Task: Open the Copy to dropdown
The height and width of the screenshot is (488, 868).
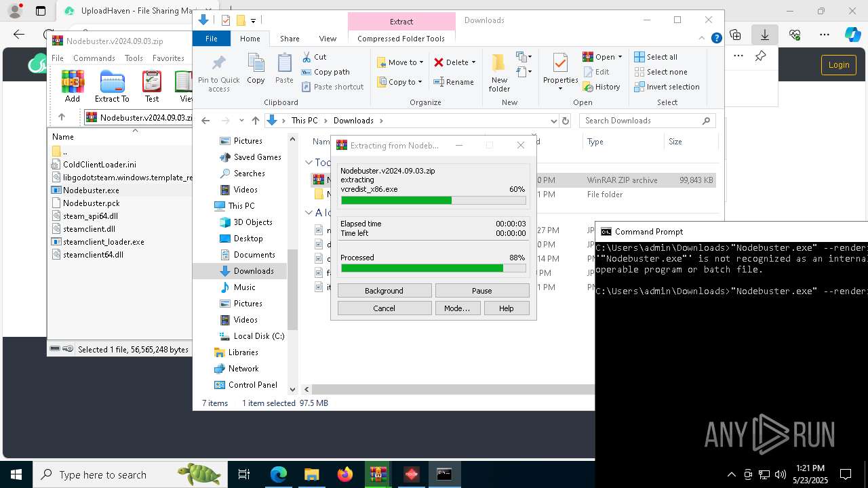Action: tap(400, 82)
